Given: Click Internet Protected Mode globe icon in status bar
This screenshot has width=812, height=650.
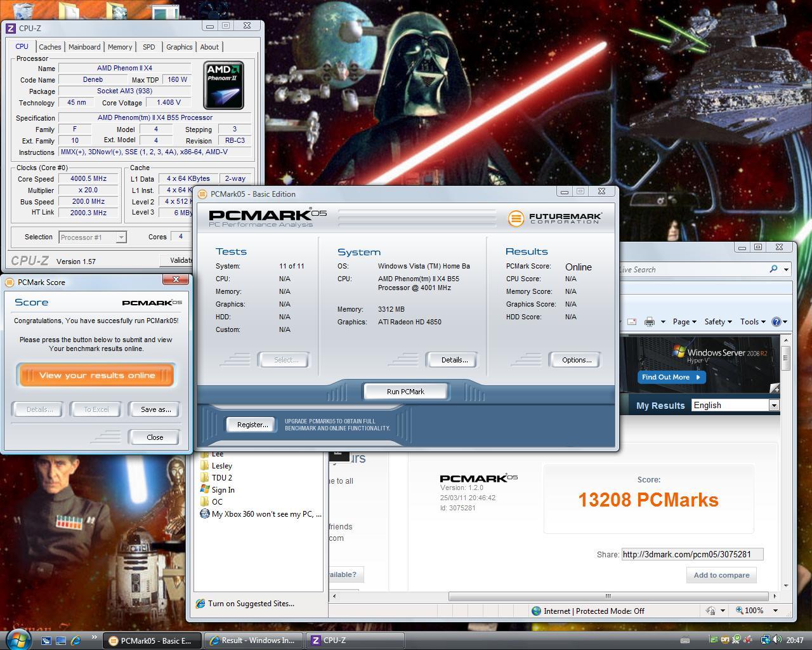Looking at the screenshot, I should [x=536, y=611].
